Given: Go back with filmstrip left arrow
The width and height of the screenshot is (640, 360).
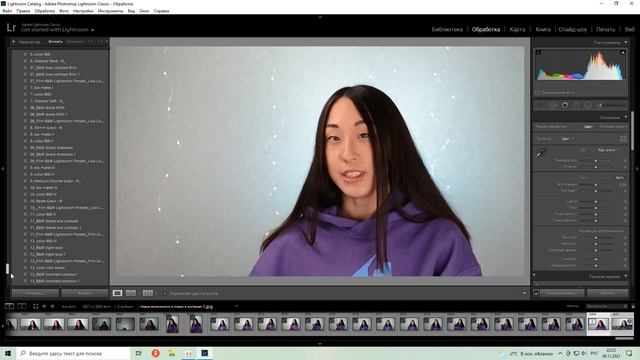Looking at the screenshot, I should point(44,306).
